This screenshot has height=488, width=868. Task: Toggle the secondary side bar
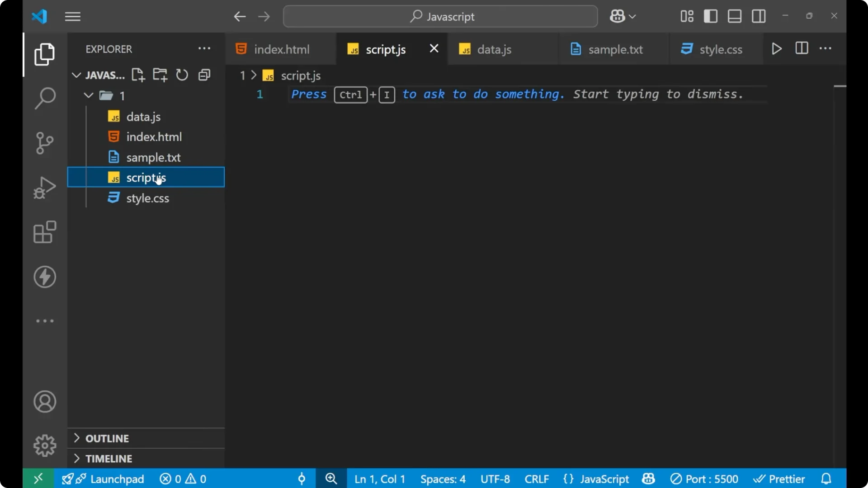tap(759, 16)
